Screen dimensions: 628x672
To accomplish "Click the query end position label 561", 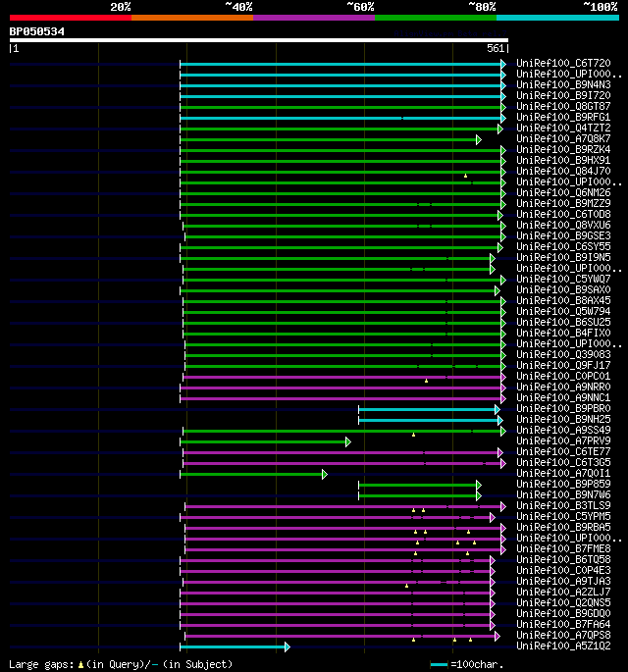I will pos(496,48).
